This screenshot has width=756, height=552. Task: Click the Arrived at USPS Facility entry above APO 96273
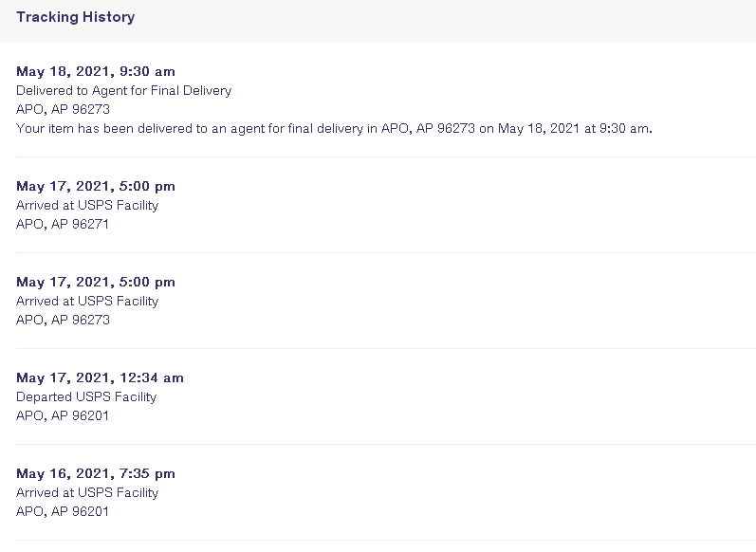click(87, 302)
